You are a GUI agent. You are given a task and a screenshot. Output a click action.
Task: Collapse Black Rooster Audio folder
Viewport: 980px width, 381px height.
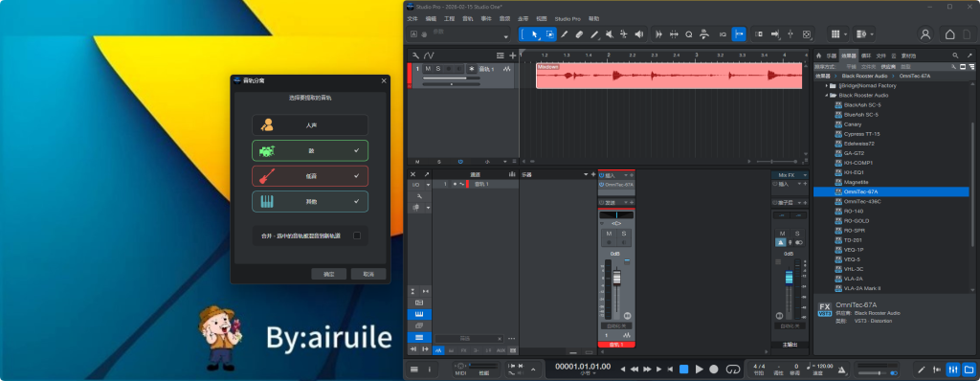826,95
